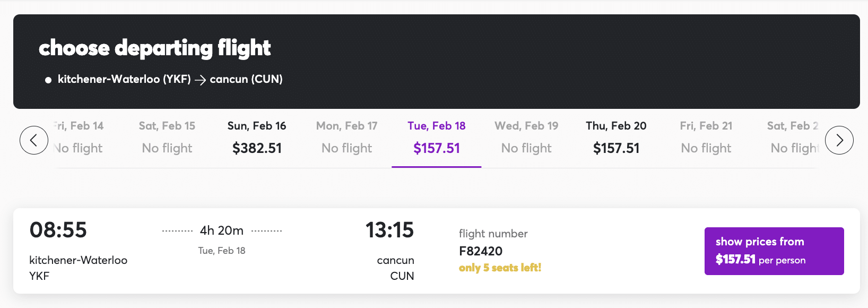868x308 pixels.
Task: Click the 13:15 arrival time
Action: (x=389, y=230)
